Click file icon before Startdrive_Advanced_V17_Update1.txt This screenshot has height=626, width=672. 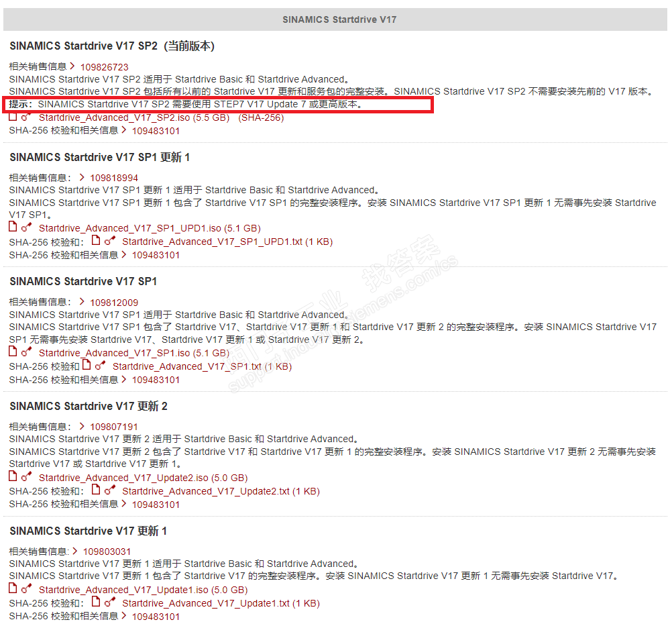click(x=96, y=602)
